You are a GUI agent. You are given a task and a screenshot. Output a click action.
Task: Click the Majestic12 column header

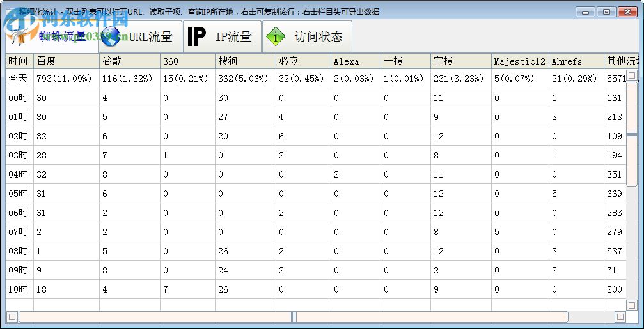pyautogui.click(x=521, y=61)
